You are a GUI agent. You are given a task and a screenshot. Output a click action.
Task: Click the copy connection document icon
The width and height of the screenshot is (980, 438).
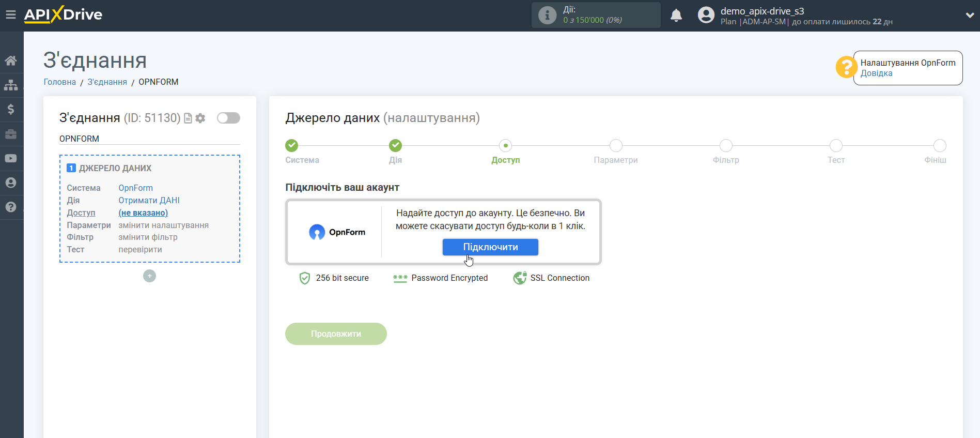click(x=188, y=118)
